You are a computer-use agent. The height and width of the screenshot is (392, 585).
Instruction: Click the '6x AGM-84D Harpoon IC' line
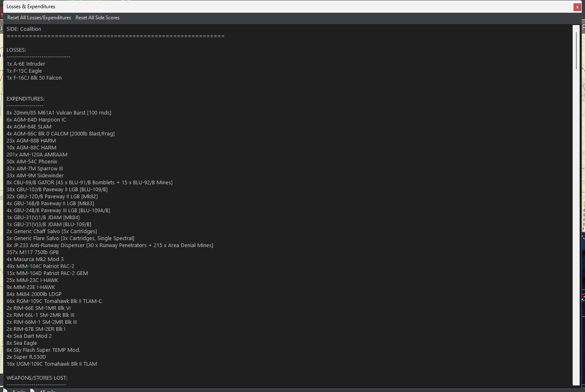point(36,120)
